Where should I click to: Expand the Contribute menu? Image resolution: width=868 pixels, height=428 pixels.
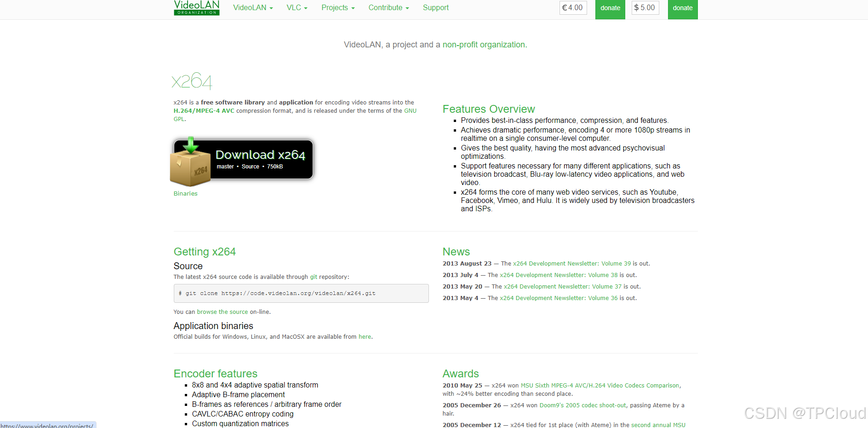pos(388,8)
